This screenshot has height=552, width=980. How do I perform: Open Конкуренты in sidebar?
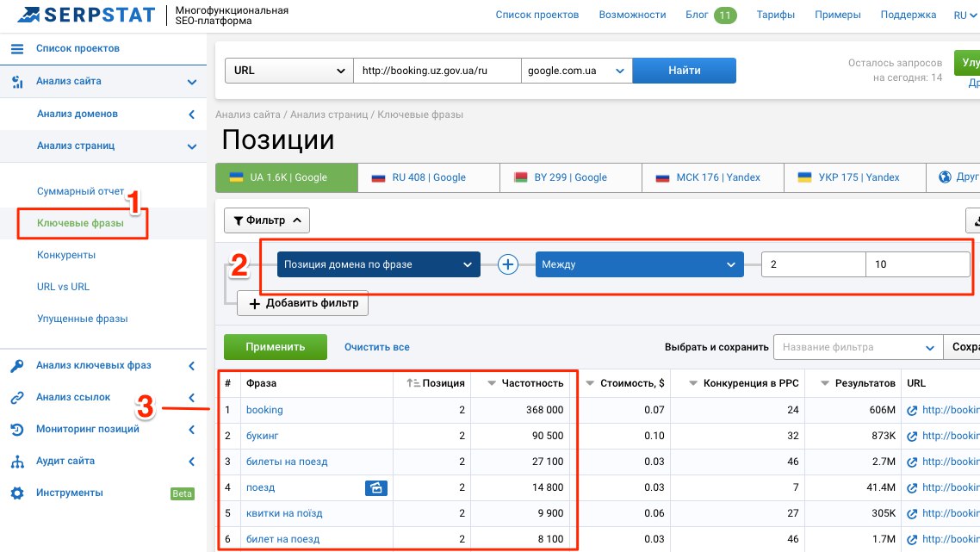click(x=66, y=255)
